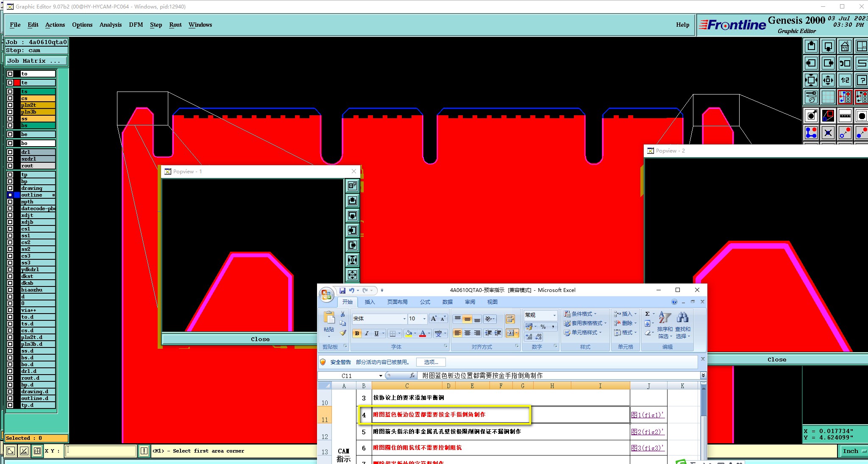868x464 pixels.
Task: Open the Excel font size dropdown
Action: 424,319
